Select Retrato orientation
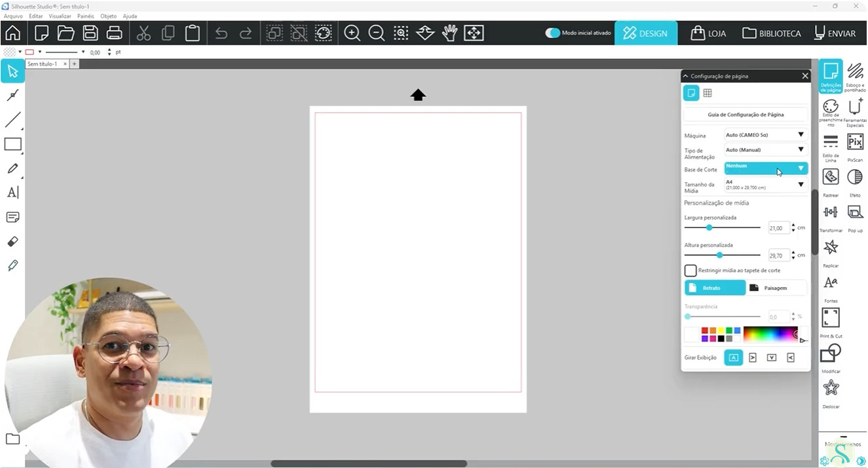This screenshot has width=868, height=468. click(715, 288)
